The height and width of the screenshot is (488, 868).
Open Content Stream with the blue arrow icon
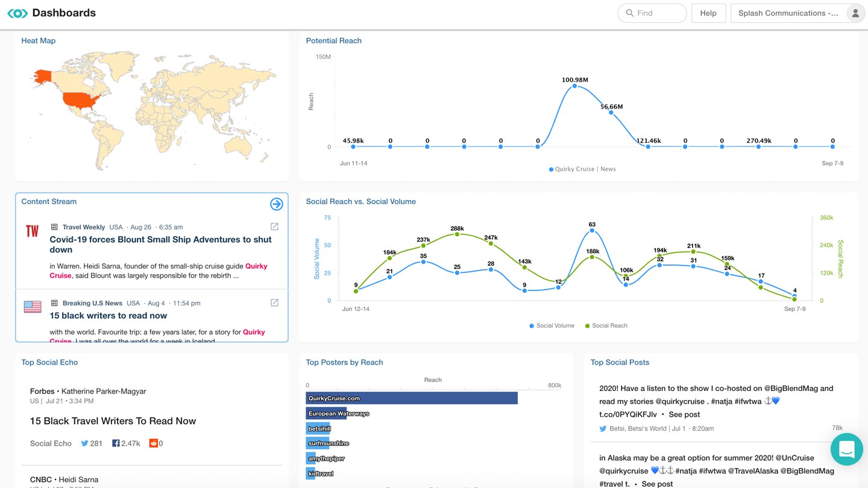pos(277,204)
